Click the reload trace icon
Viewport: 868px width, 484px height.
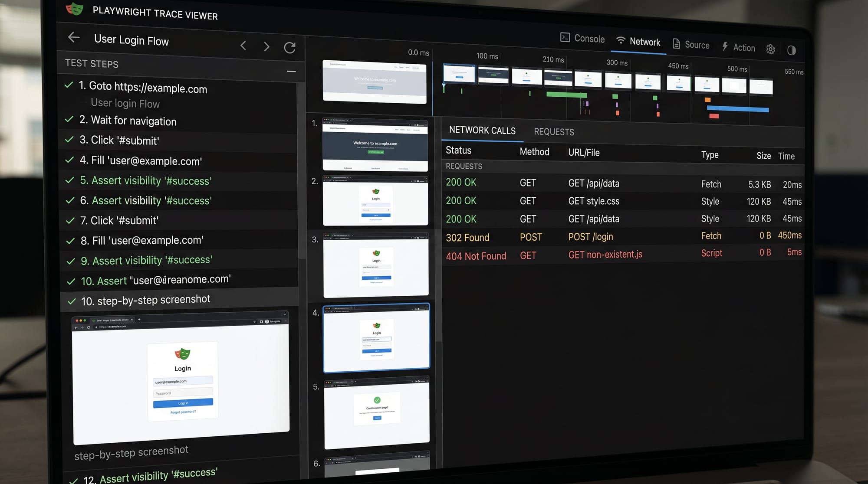click(x=289, y=47)
